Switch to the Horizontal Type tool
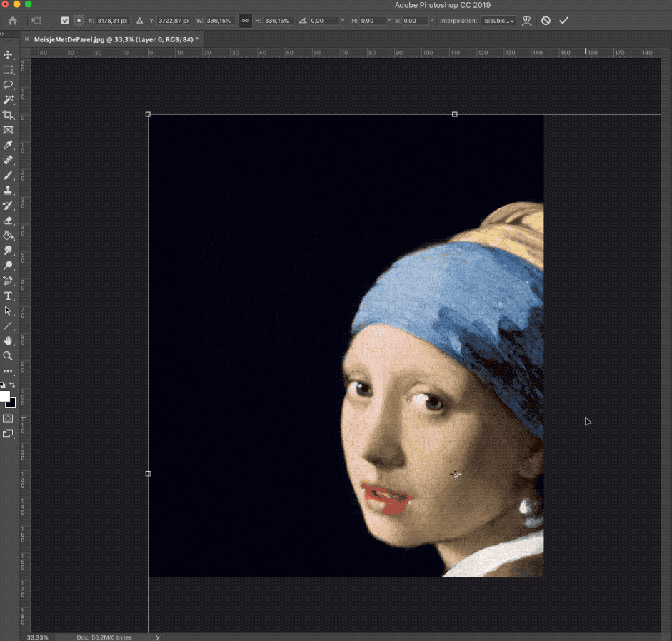This screenshot has height=641, width=672. (9, 296)
